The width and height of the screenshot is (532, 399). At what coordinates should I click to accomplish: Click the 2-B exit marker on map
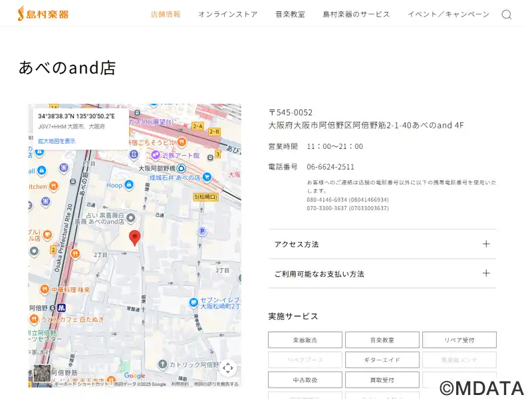214,132
